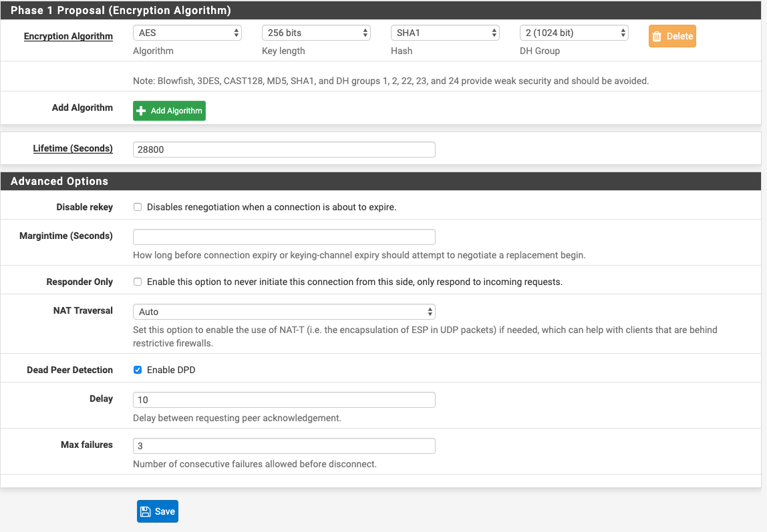The height and width of the screenshot is (532, 767).
Task: Click the Advanced Options section header
Action: [59, 181]
